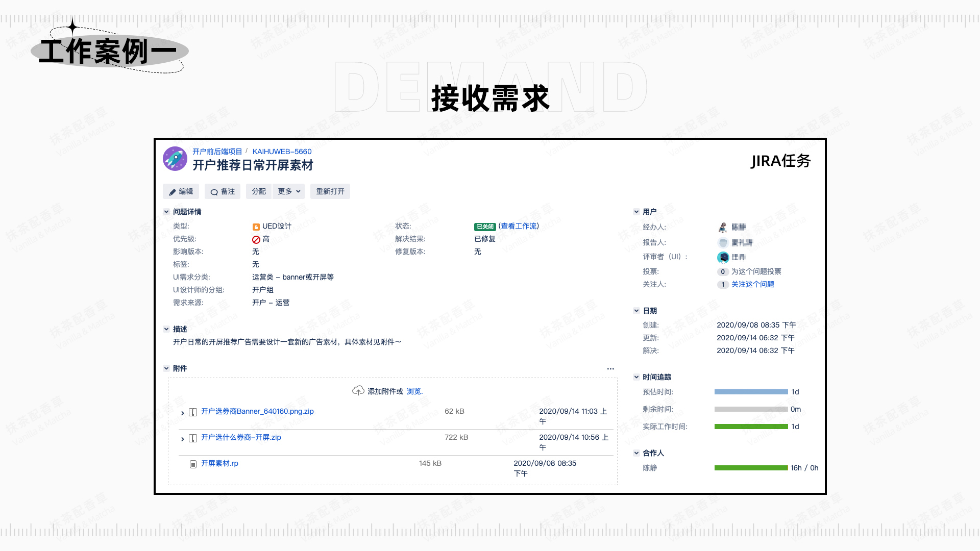Click the 重新打开 button
Screen dimensions: 980x551
point(330,191)
